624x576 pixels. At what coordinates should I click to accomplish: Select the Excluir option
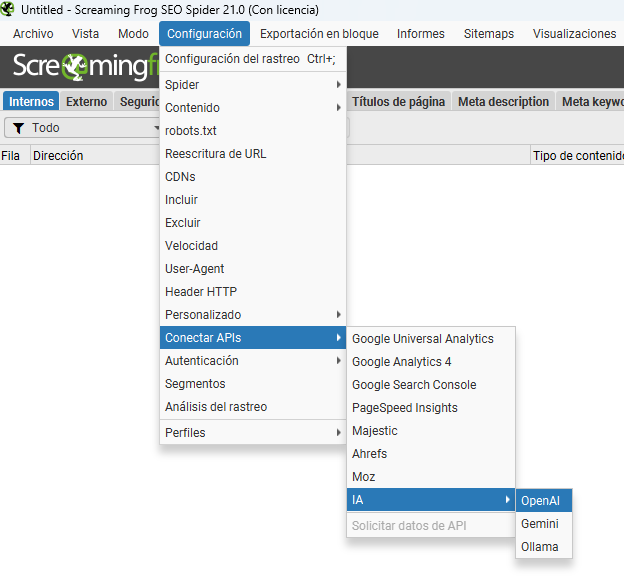click(x=253, y=223)
